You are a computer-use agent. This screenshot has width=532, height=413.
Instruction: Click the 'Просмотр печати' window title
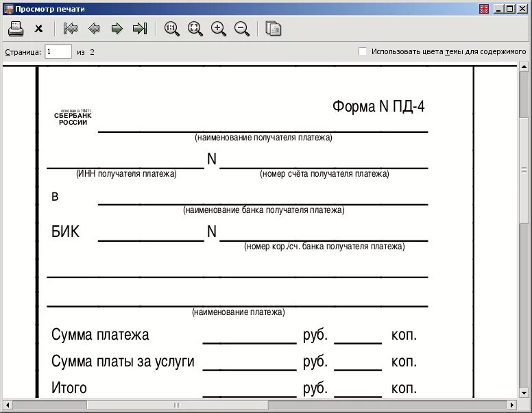[x=50, y=9]
